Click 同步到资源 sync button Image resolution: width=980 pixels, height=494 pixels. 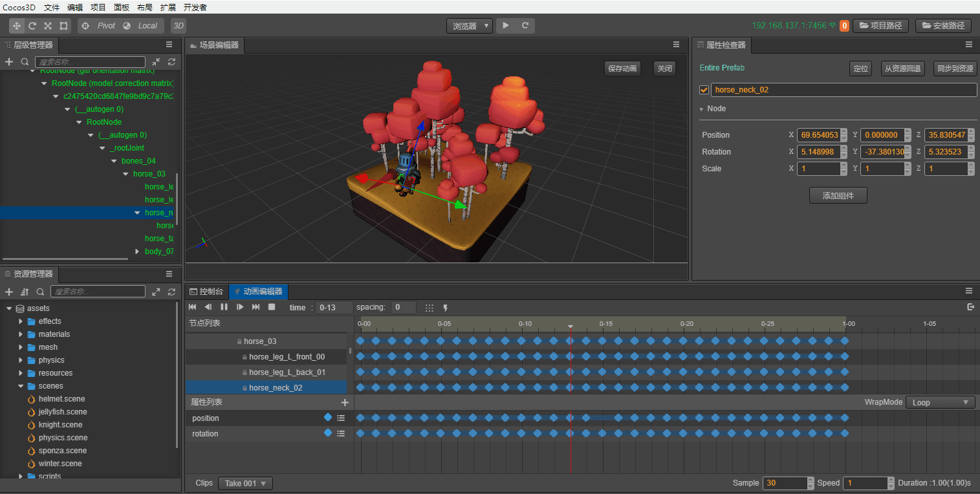955,69
